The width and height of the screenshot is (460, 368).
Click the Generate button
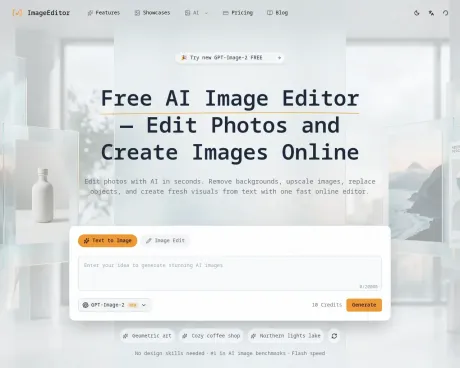(364, 305)
